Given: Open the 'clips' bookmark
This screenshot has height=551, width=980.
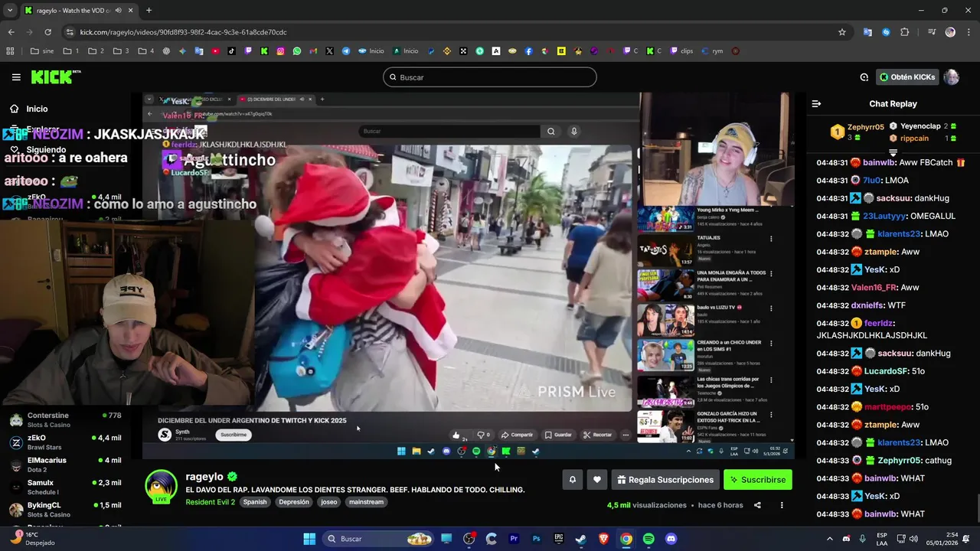Looking at the screenshot, I should pos(681,51).
